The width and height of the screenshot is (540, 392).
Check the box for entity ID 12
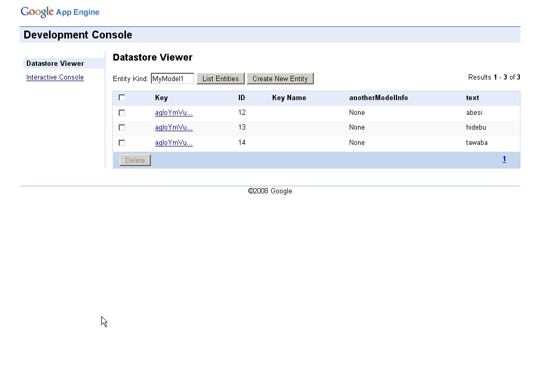point(122,113)
